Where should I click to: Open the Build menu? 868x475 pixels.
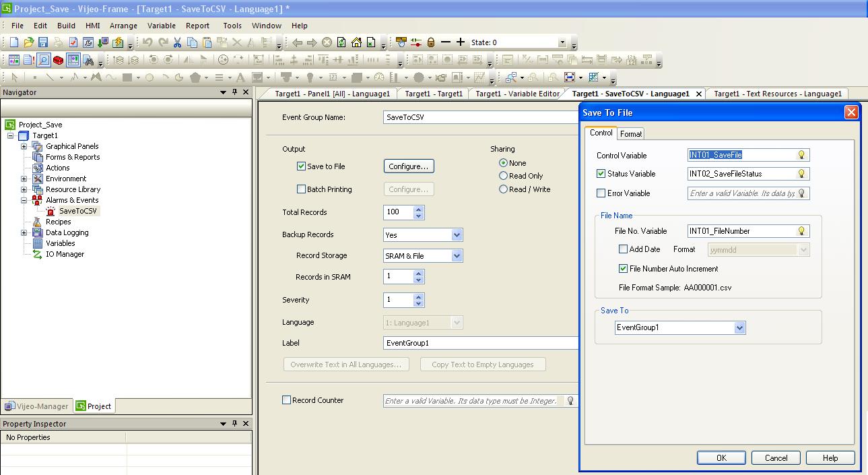tap(66, 26)
